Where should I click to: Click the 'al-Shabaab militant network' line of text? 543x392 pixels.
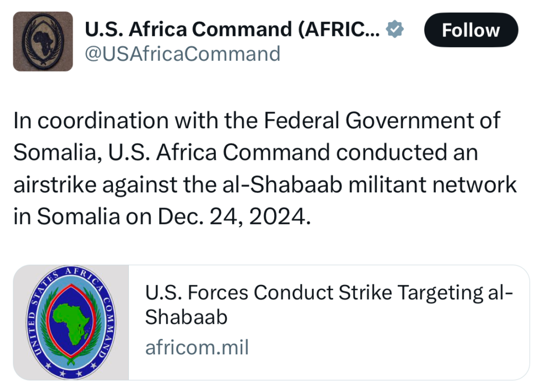(x=265, y=184)
